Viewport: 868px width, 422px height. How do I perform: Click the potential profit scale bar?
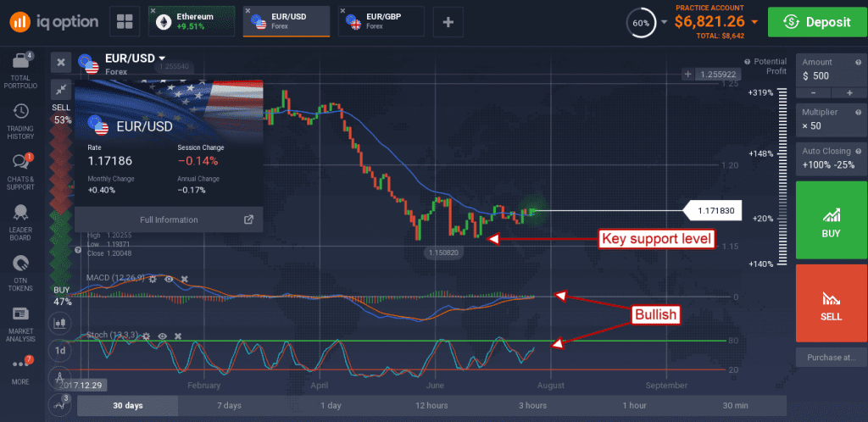(782, 179)
